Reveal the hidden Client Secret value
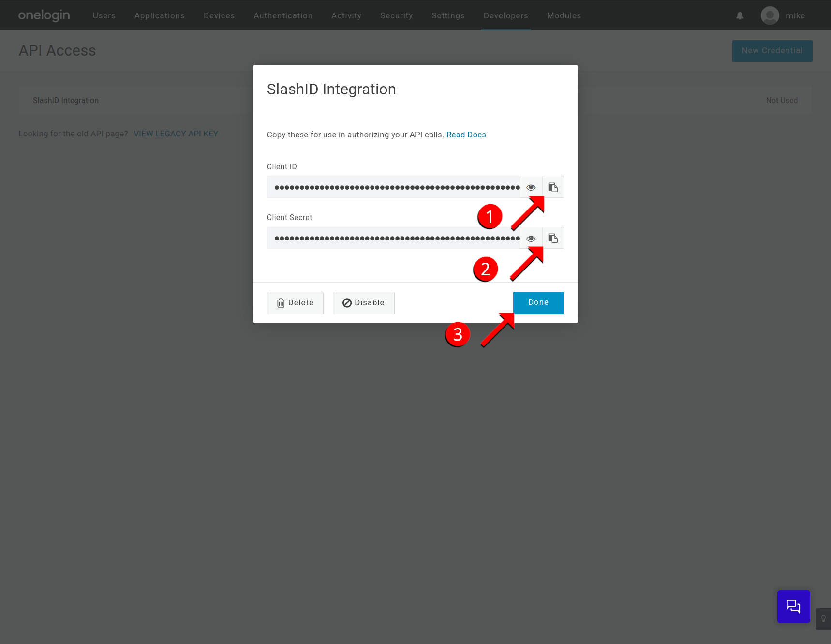This screenshot has height=644, width=831. pos(531,238)
